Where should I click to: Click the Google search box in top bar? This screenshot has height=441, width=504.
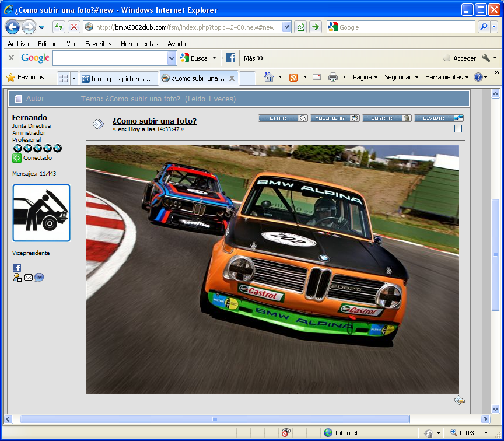click(x=401, y=27)
